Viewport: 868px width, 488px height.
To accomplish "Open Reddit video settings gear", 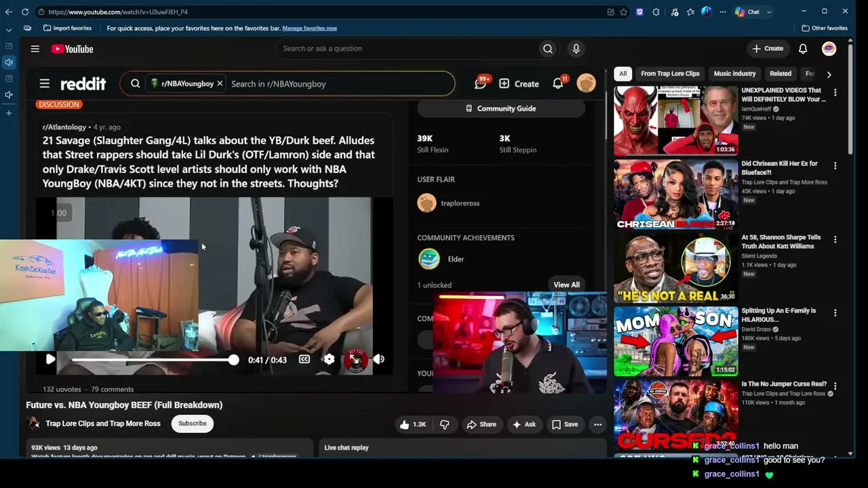I will (x=329, y=360).
